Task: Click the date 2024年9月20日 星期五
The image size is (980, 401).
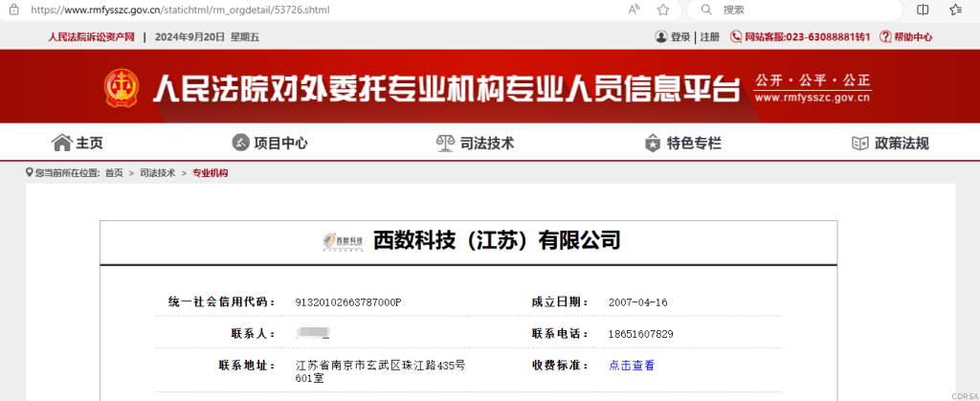Action: coord(207,37)
